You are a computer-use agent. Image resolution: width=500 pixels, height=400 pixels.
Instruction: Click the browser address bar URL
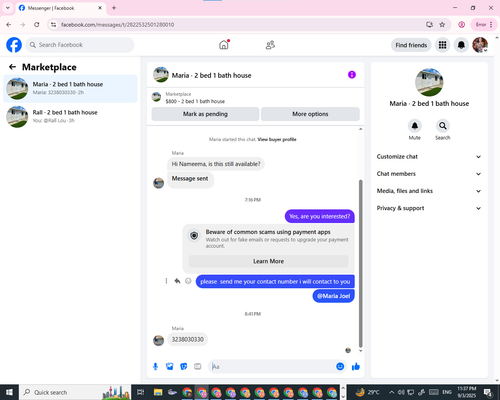pos(117,25)
